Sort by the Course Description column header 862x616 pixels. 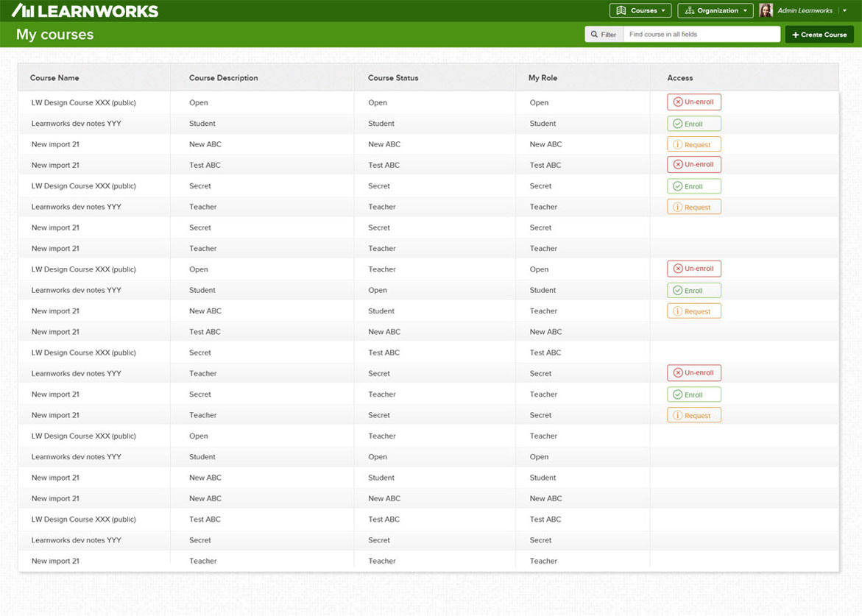223,78
